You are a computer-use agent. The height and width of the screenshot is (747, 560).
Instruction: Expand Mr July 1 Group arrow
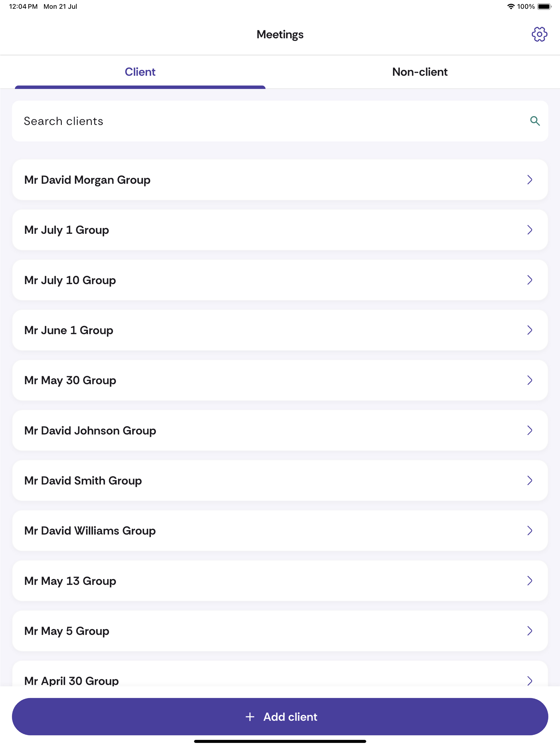(529, 230)
